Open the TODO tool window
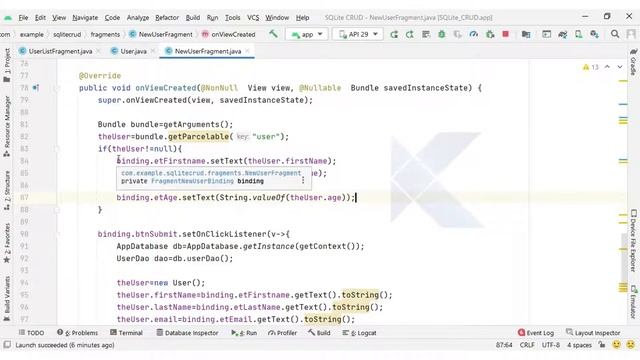Viewport: 640px width, 360px height. pos(31,333)
